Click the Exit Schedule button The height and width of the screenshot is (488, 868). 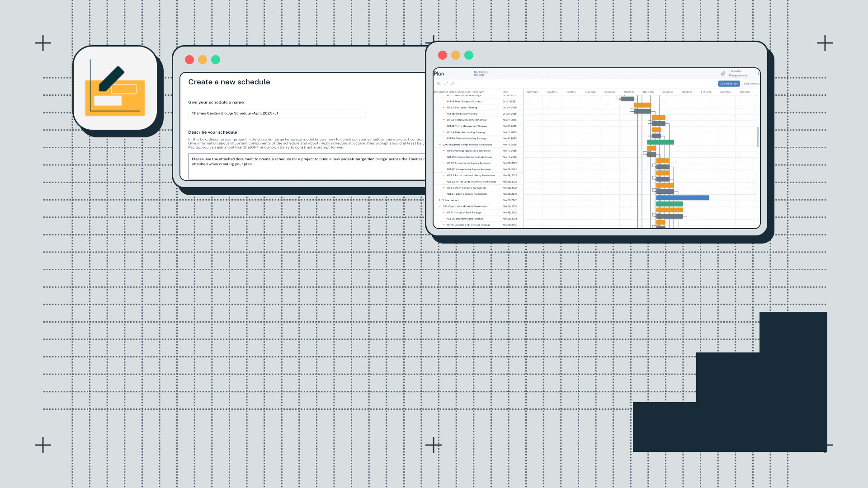point(751,84)
